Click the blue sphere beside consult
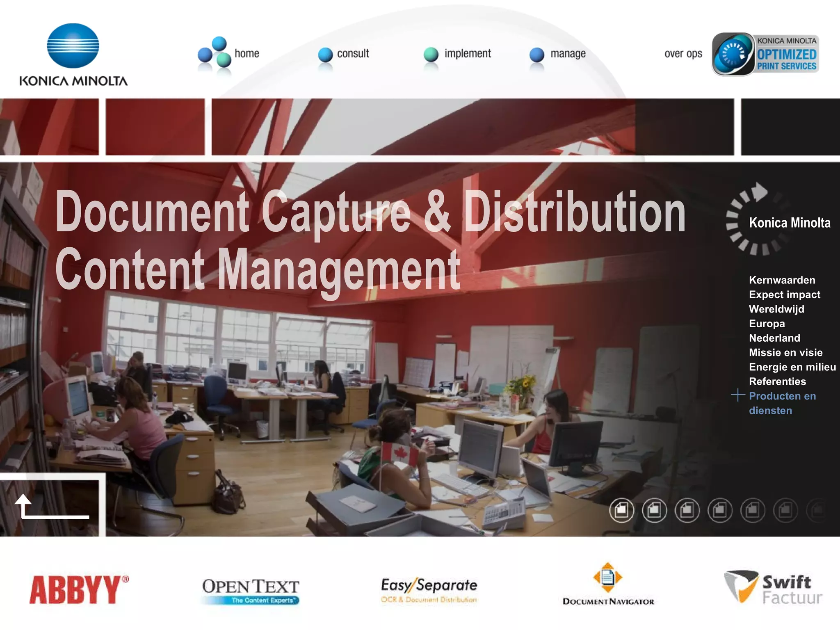Viewport: 840px width, 630px height. 325,55
